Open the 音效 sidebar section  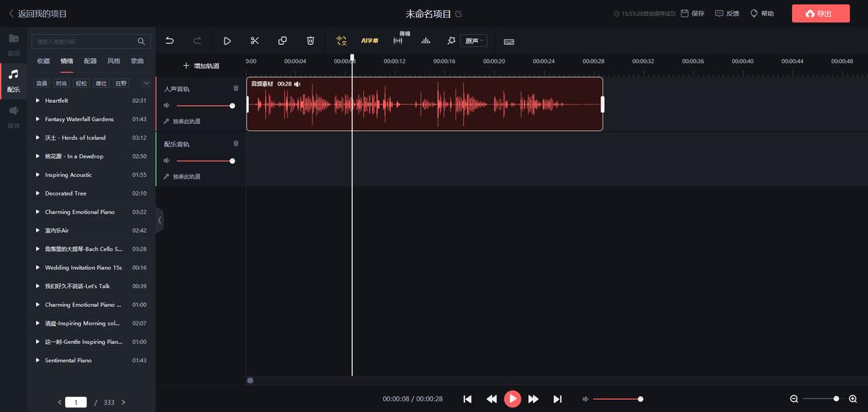point(14,115)
